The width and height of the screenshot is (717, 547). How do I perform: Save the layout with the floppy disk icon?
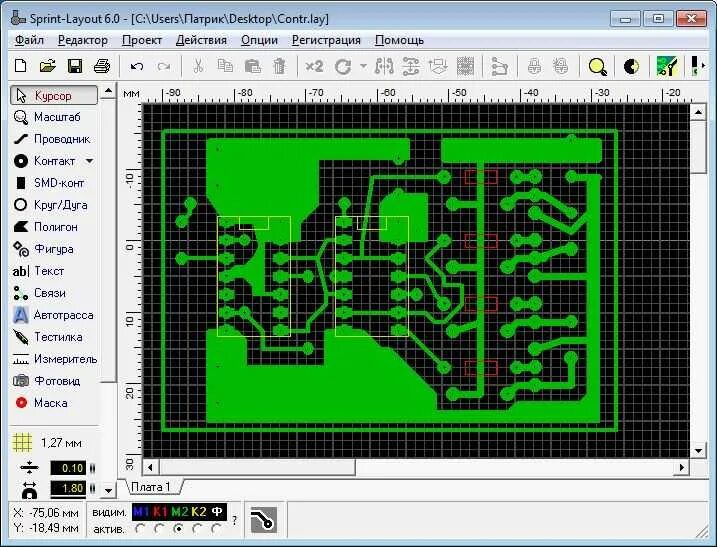(x=75, y=66)
